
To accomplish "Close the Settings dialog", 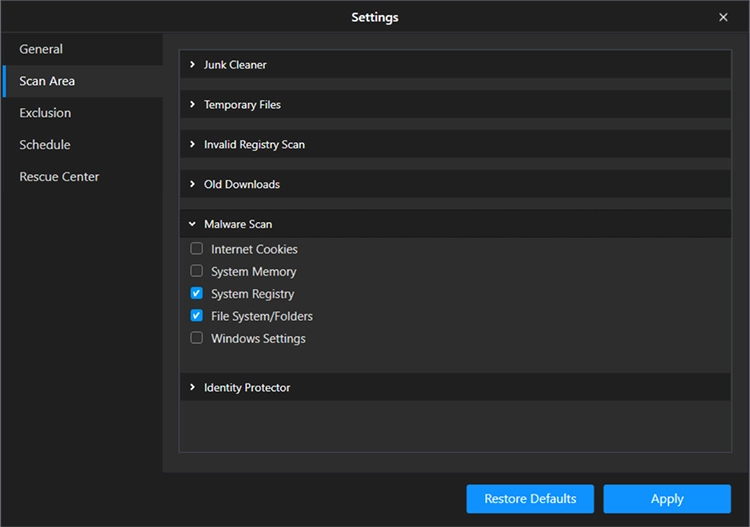I will tap(723, 17).
